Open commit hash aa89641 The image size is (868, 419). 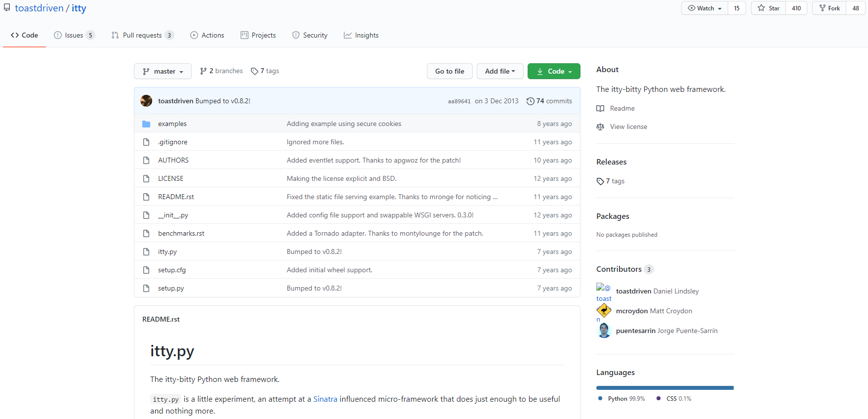click(459, 101)
